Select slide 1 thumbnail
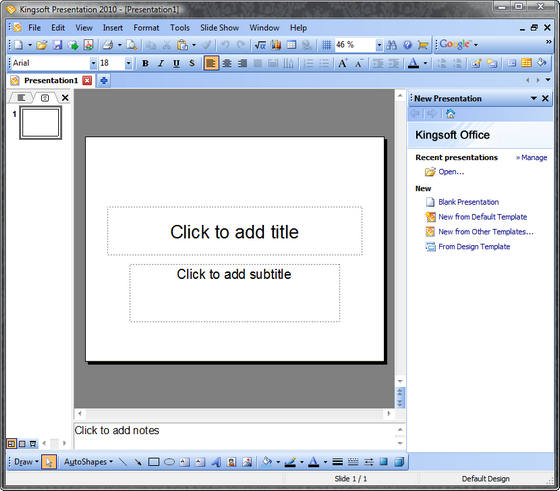The width and height of the screenshot is (560, 491). point(40,123)
